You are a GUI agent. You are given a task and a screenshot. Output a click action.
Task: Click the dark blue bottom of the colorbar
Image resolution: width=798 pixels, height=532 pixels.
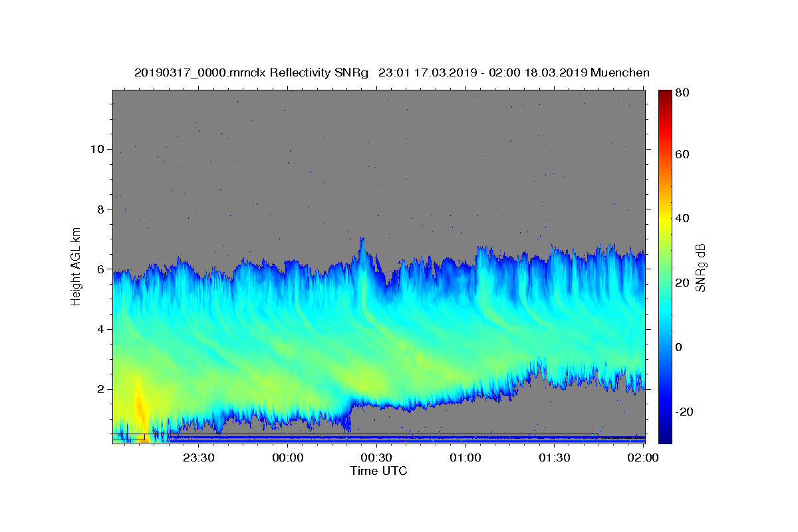(x=664, y=436)
